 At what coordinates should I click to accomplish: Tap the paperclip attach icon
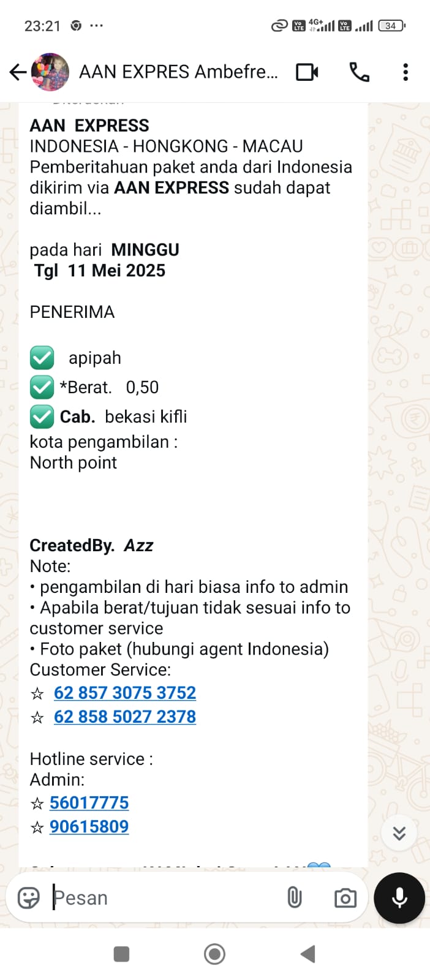pos(295,898)
